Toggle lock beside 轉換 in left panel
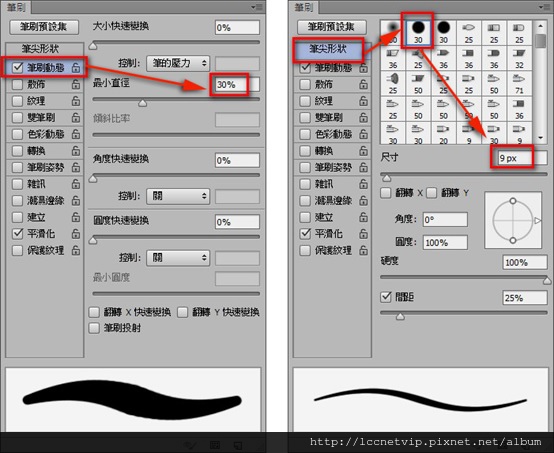 [76, 151]
